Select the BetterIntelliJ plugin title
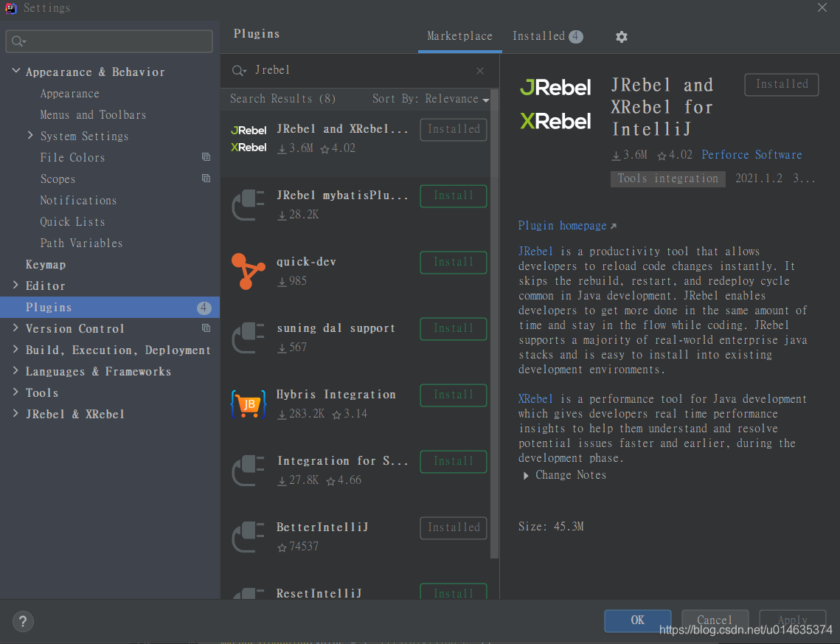Image resolution: width=840 pixels, height=644 pixels. point(322,527)
